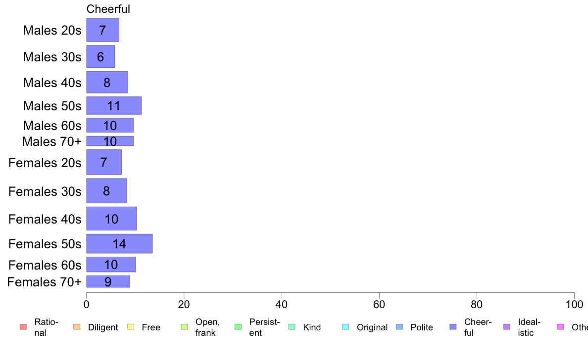Click the cyan Original legend swatch
Viewport: 588px width, 364px height.
coord(345,327)
